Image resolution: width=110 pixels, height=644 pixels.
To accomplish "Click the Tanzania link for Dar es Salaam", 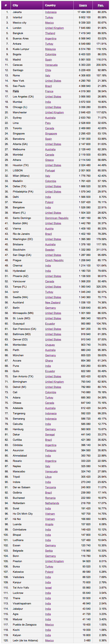I will 50,487.
